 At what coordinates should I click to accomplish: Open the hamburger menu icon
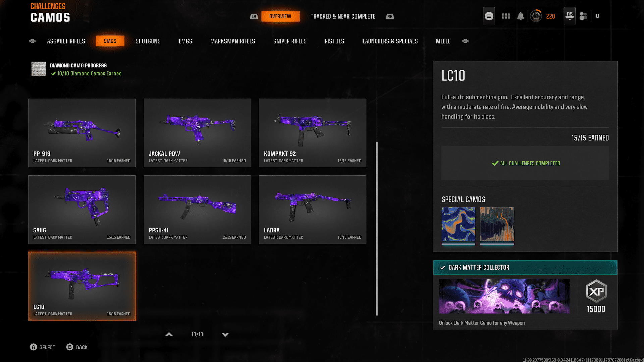(489, 16)
